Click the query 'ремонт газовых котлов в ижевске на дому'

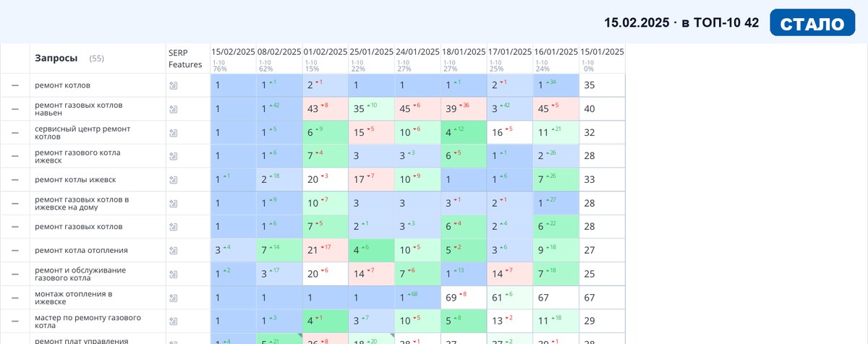(82, 204)
